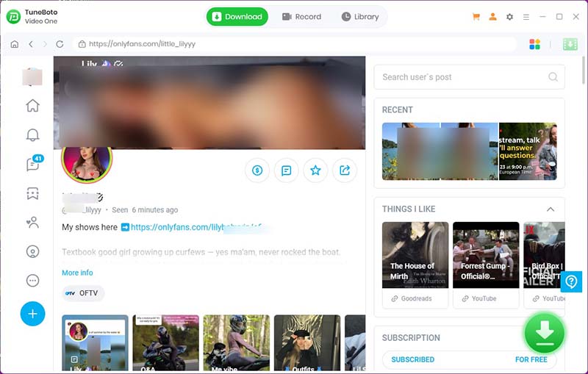Click the search magnifier icon
The width and height of the screenshot is (588, 374).
pos(553,77)
